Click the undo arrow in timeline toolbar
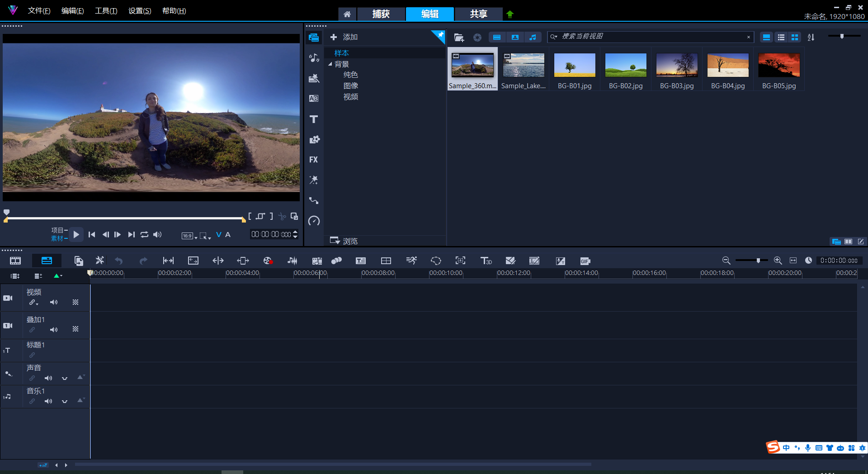The image size is (868, 474). pos(119,261)
